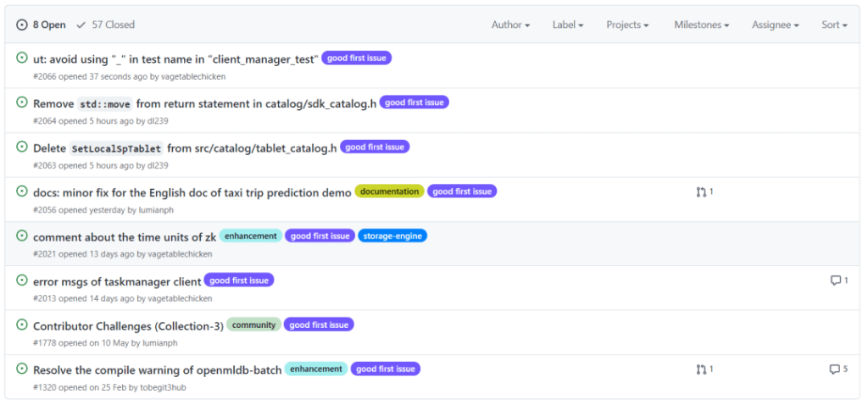Open the "comment about the time units of zk" issue
The image size is (868, 405).
coord(125,236)
